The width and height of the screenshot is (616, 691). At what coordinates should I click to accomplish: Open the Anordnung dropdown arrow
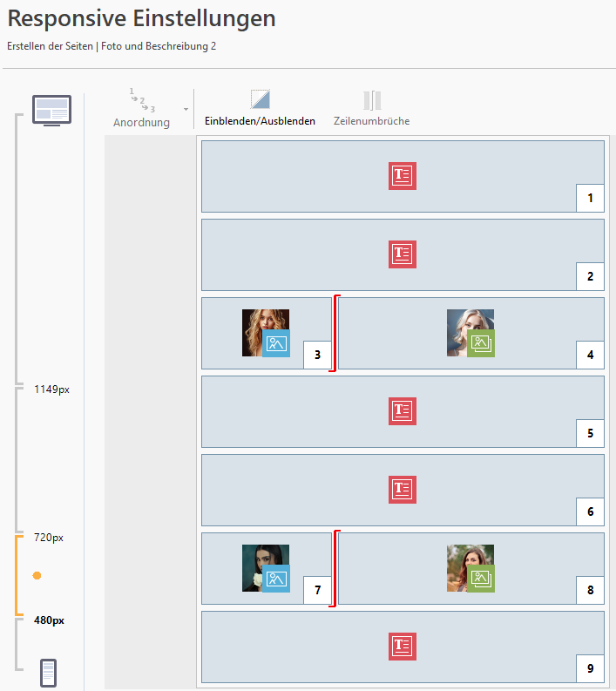[185, 110]
